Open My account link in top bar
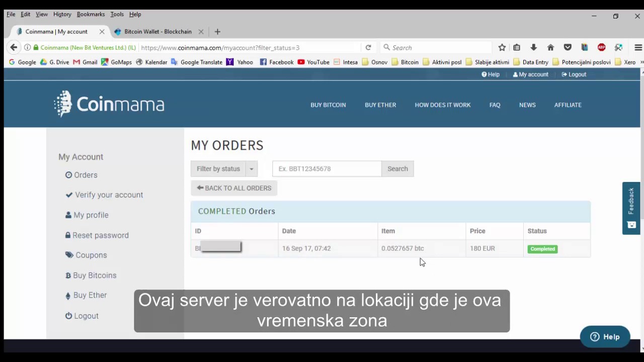644x362 pixels. click(530, 74)
